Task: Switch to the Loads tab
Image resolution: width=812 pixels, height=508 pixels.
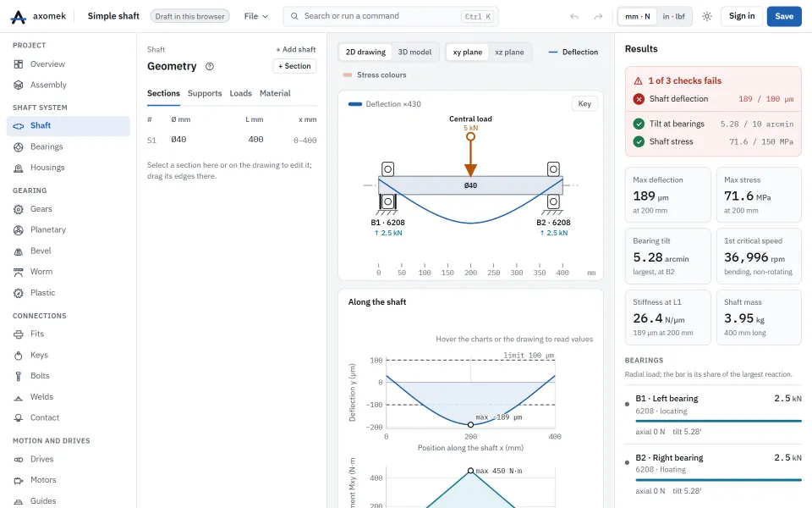Action: click(x=241, y=93)
